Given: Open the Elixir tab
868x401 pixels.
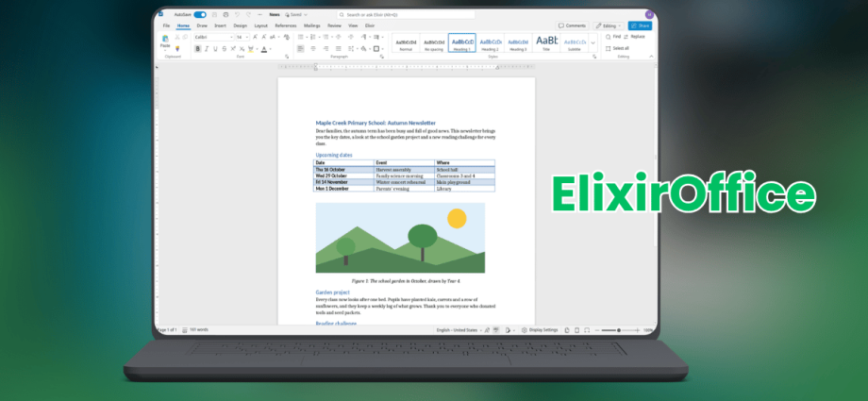Looking at the screenshot, I should pos(370,25).
